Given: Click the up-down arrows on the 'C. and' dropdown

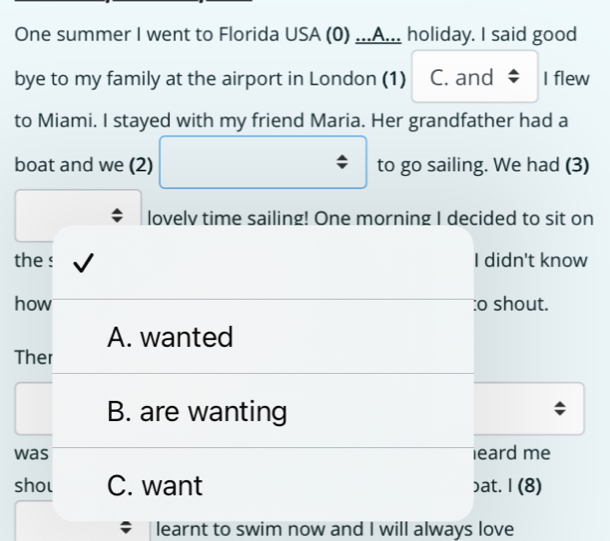Looking at the screenshot, I should pyautogui.click(x=515, y=78).
